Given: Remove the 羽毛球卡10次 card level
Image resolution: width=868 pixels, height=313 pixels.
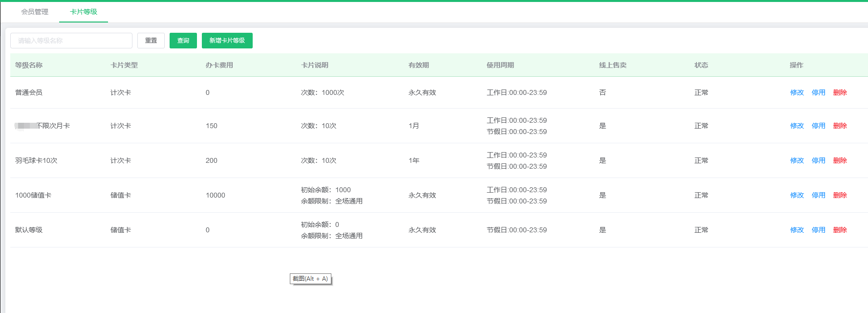Looking at the screenshot, I should pyautogui.click(x=840, y=160).
